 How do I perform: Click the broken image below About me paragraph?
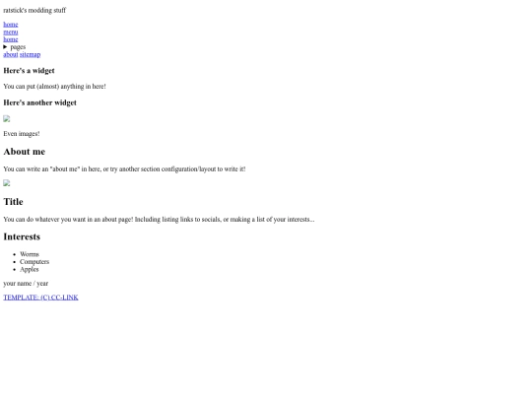point(7,183)
